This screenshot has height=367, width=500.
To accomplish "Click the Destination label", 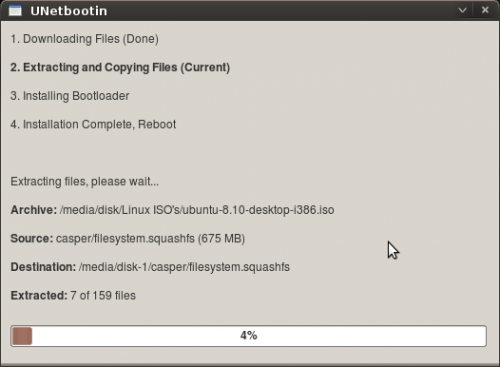I will (43, 267).
